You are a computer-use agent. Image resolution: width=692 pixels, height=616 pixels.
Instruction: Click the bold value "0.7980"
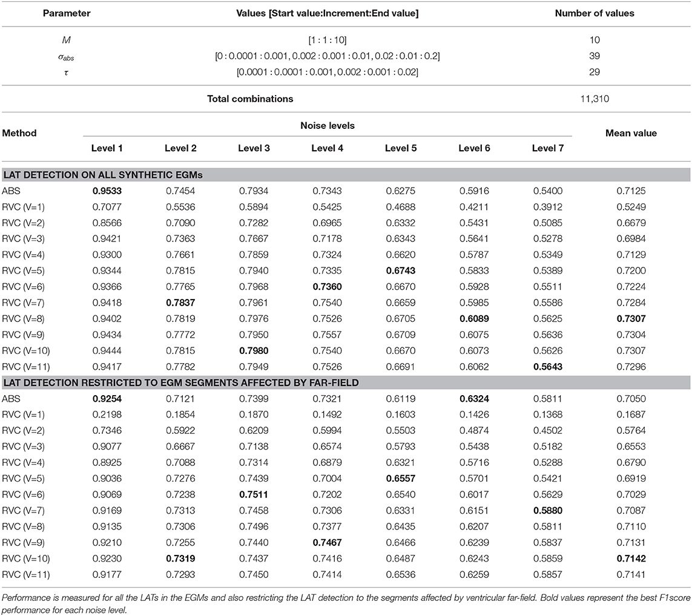[254, 351]
